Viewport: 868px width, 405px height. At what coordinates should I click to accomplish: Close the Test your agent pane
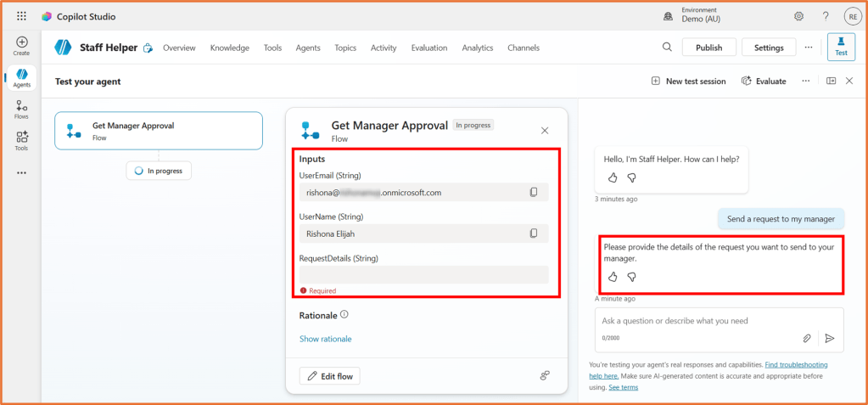849,81
